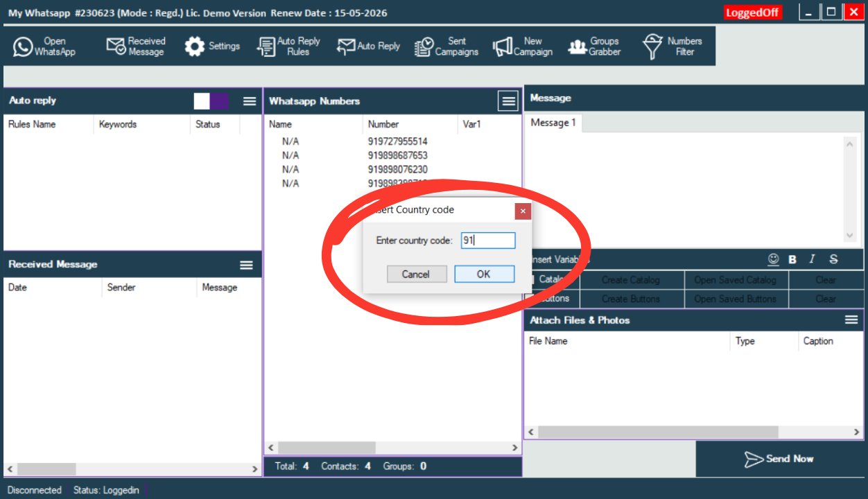Sort by the Rules Name column
The image size is (868, 499).
(49, 125)
